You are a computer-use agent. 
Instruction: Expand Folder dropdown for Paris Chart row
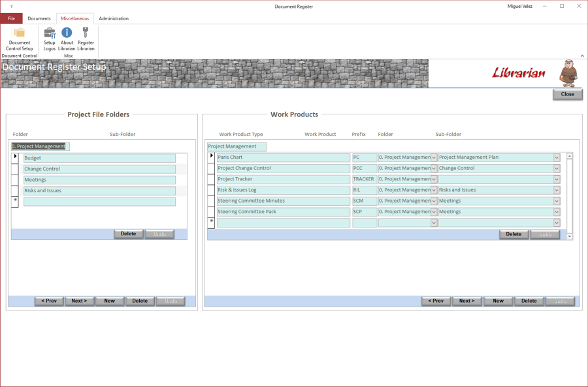click(434, 158)
